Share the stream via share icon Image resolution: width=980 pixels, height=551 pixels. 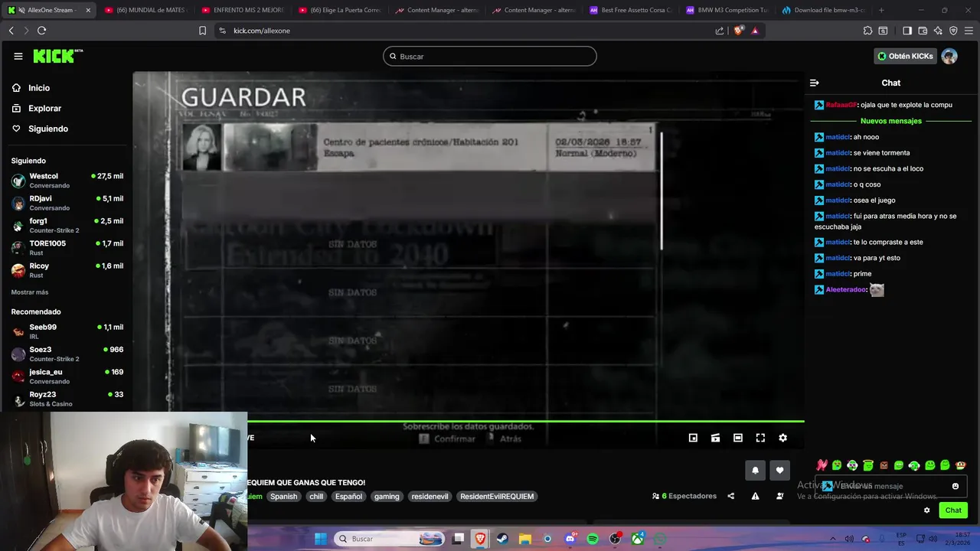(x=730, y=496)
